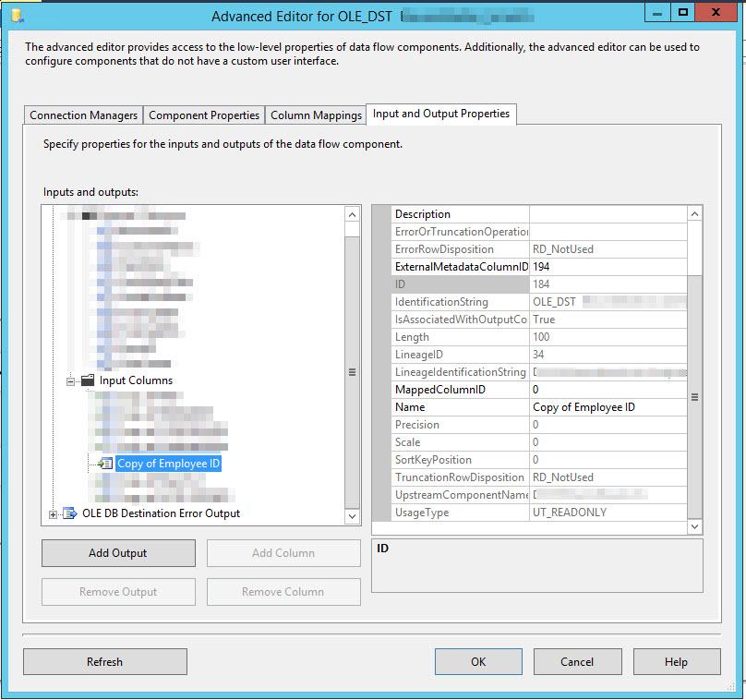Select the SortKeyPosition property row

[x=539, y=460]
